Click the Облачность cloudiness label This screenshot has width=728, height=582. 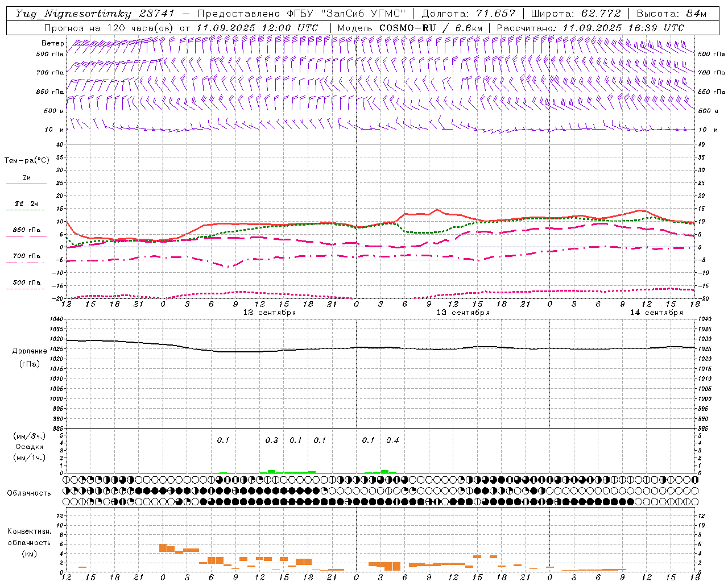point(29,493)
